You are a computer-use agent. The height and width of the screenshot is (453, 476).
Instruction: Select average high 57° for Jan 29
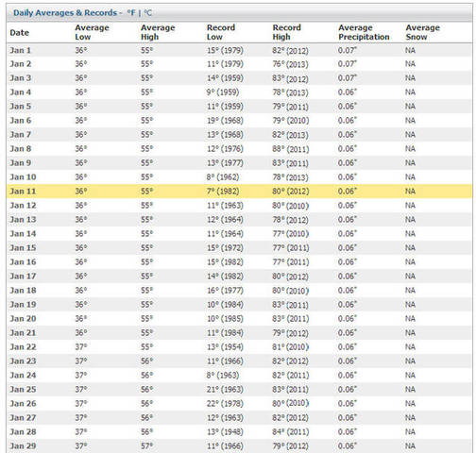tap(146, 446)
